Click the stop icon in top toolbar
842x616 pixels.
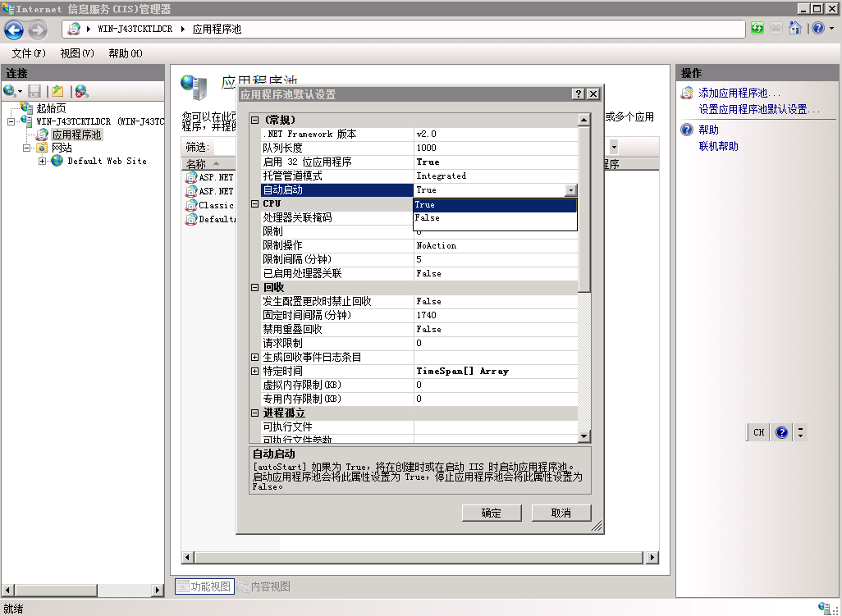click(x=776, y=29)
